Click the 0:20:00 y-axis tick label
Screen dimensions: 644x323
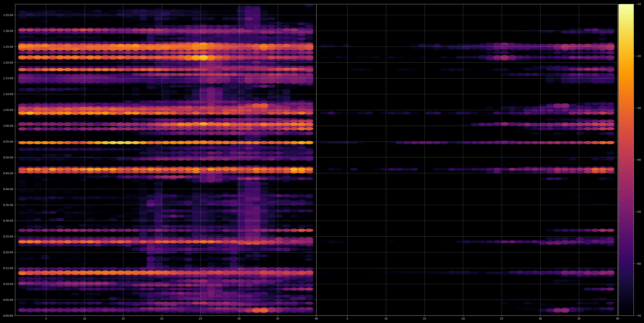[8, 252]
